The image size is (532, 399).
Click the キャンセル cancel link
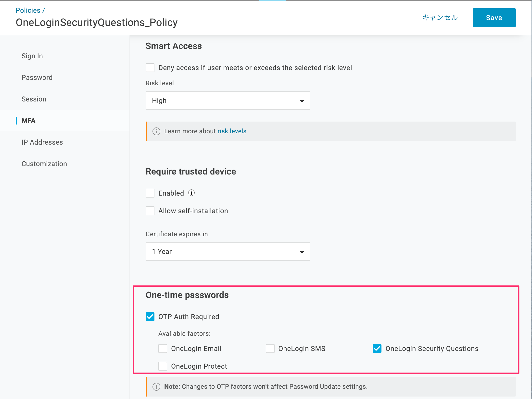pyautogui.click(x=440, y=18)
